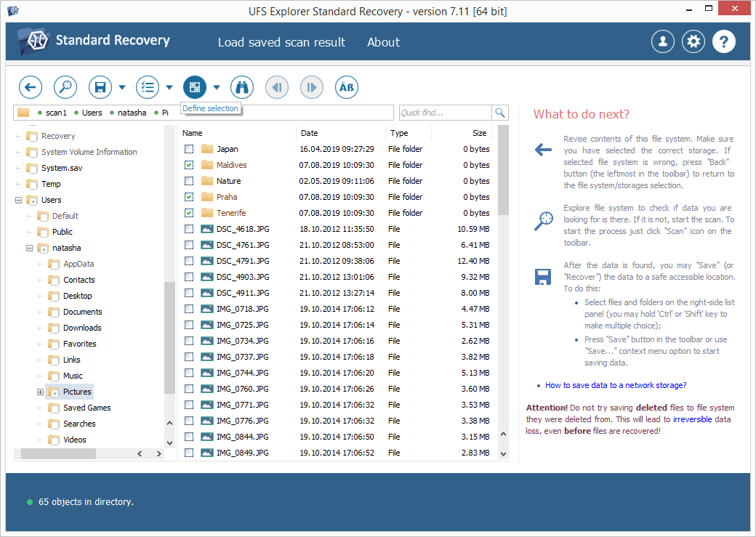The height and width of the screenshot is (537, 756).
Task: Expand the Pictures tree node
Action: tap(41, 392)
